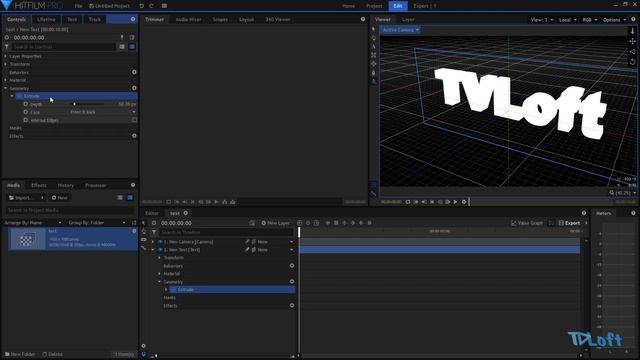Toggle Extrude enable box in Controls
This screenshot has height=360, width=640.
coord(19,96)
